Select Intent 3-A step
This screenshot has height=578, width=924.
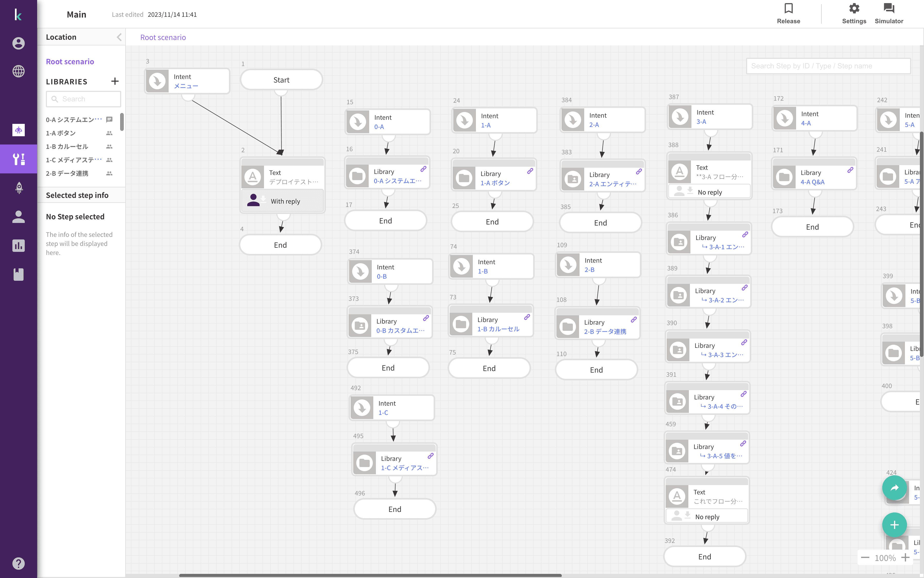pyautogui.click(x=710, y=117)
